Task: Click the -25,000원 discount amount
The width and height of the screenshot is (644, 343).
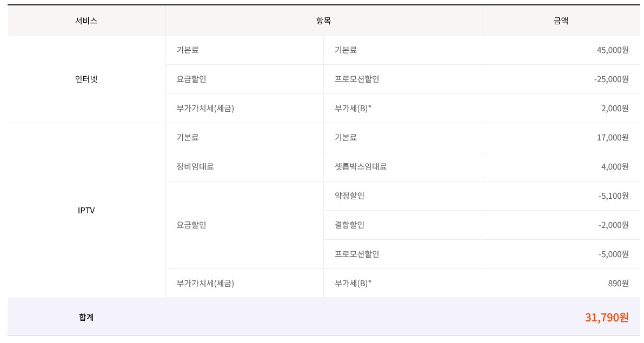Action: (611, 79)
